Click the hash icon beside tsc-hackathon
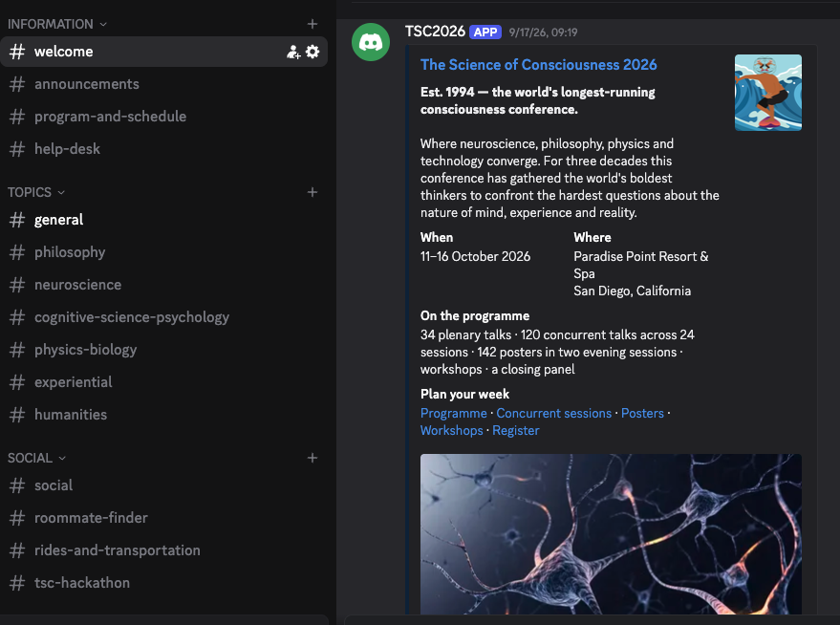Screen dimensions: 840x625 [x=17, y=583]
